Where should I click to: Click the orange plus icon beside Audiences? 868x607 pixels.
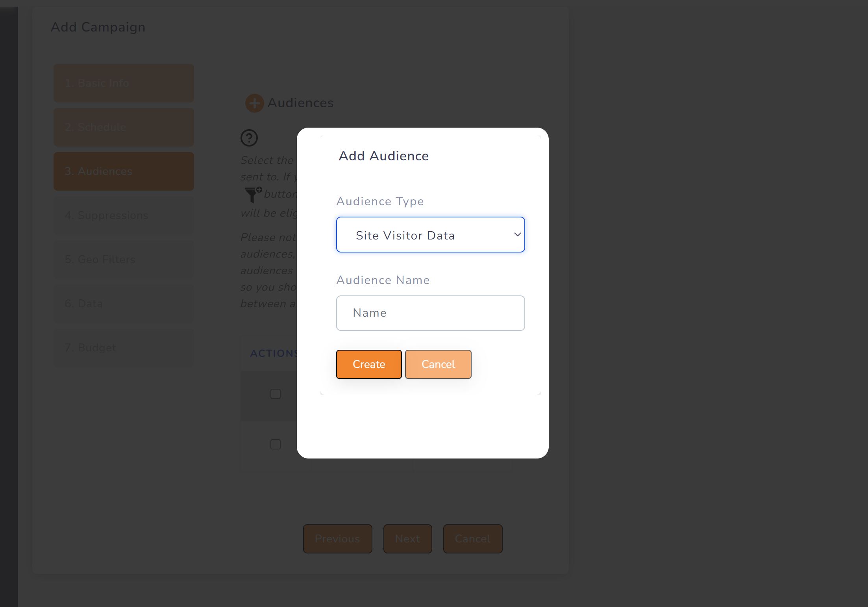tap(254, 103)
